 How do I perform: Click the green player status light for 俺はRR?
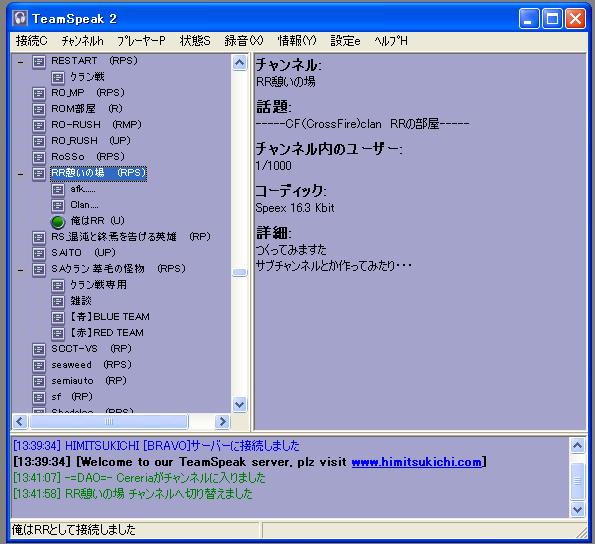[58, 222]
